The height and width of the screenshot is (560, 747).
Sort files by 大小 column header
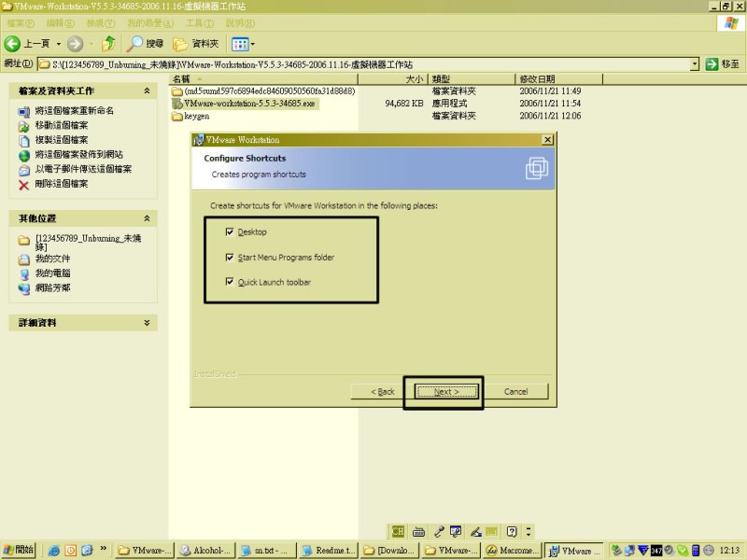pyautogui.click(x=393, y=79)
